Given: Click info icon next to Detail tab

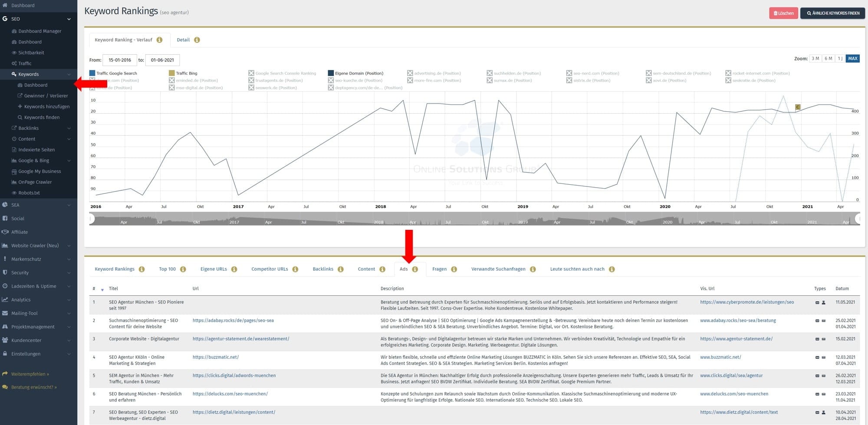Looking at the screenshot, I should 197,40.
